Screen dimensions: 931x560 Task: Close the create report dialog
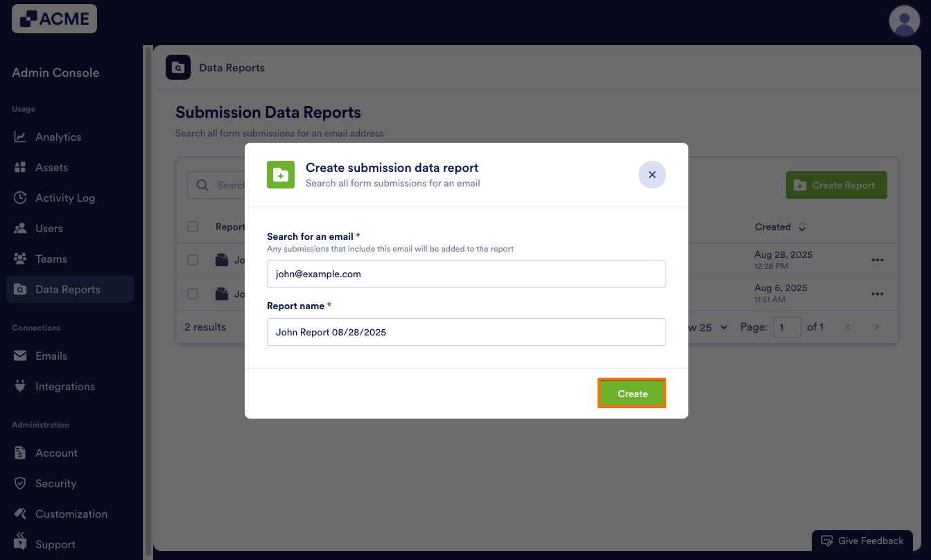click(x=652, y=175)
